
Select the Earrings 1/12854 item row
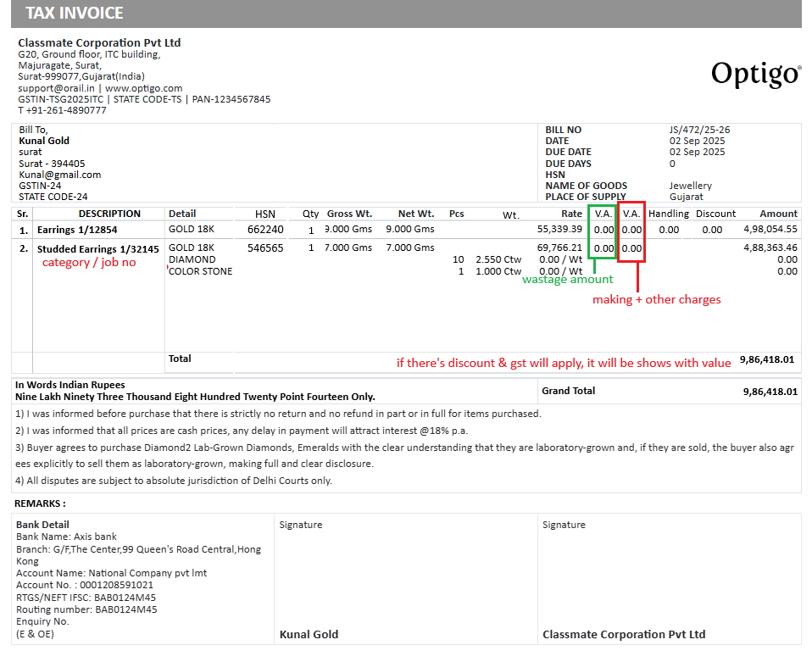click(x=77, y=230)
